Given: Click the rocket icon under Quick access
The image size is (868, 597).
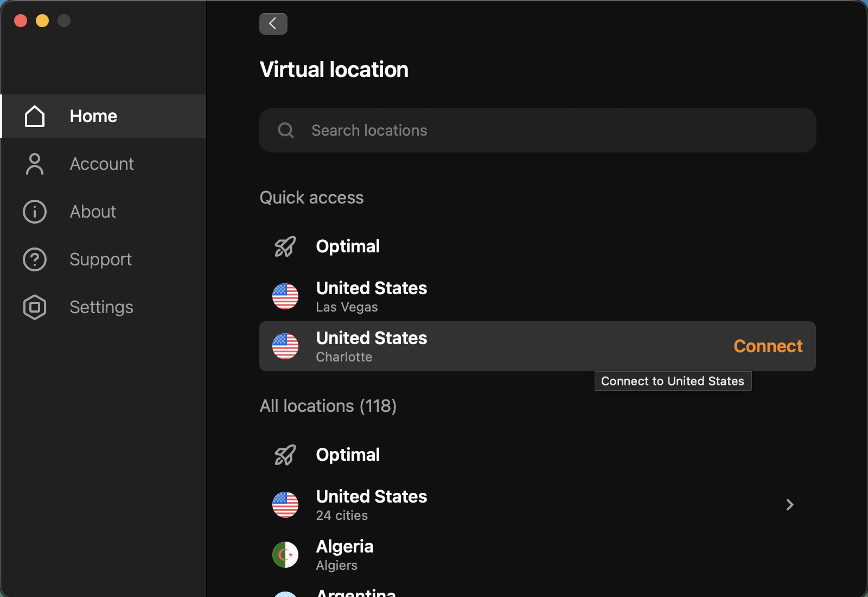Looking at the screenshot, I should pos(285,246).
